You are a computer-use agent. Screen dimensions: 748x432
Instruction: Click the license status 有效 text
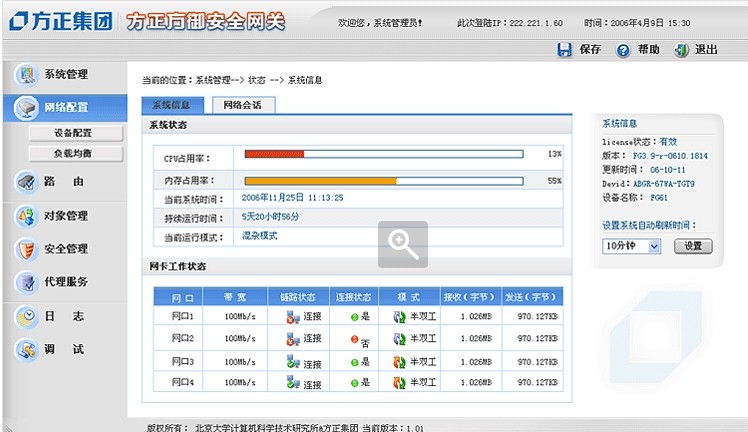(668, 142)
